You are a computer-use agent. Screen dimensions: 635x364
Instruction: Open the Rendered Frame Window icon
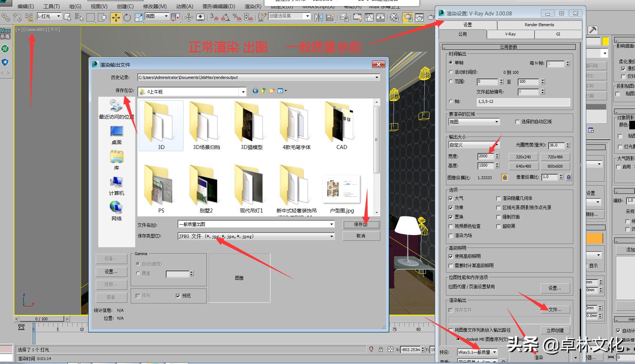419,17
